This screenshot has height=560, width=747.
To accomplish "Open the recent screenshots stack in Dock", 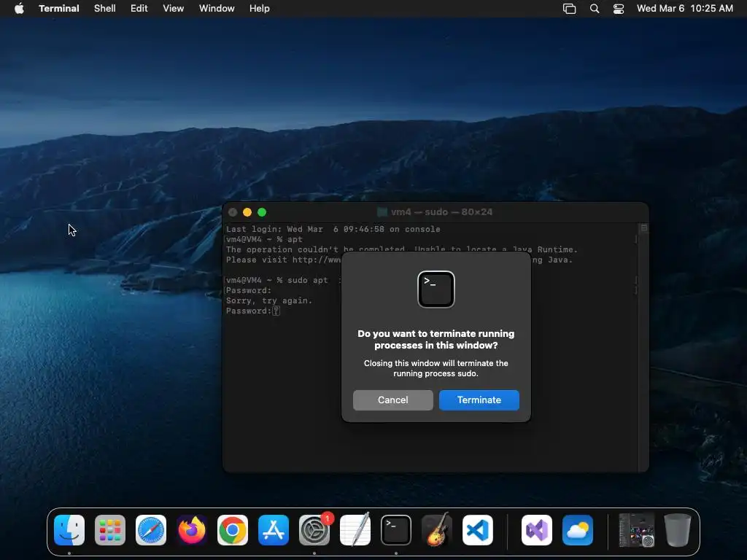I will pyautogui.click(x=637, y=530).
